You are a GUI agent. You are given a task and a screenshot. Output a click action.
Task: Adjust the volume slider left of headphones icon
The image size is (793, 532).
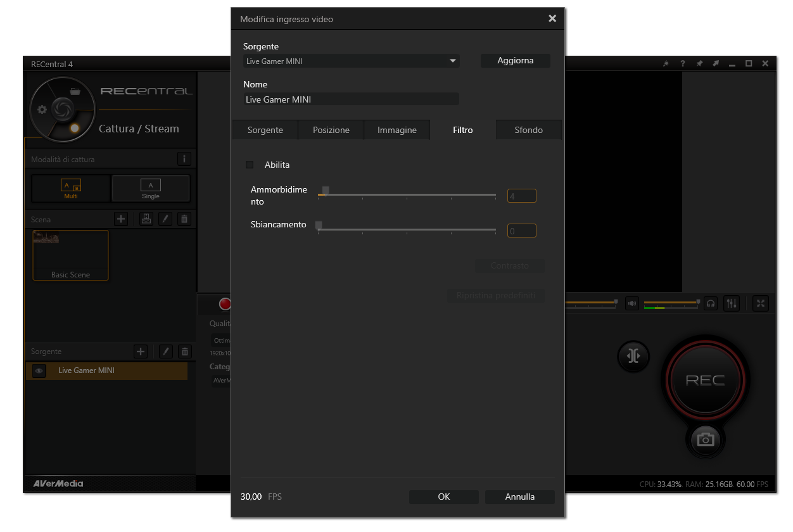point(671,303)
